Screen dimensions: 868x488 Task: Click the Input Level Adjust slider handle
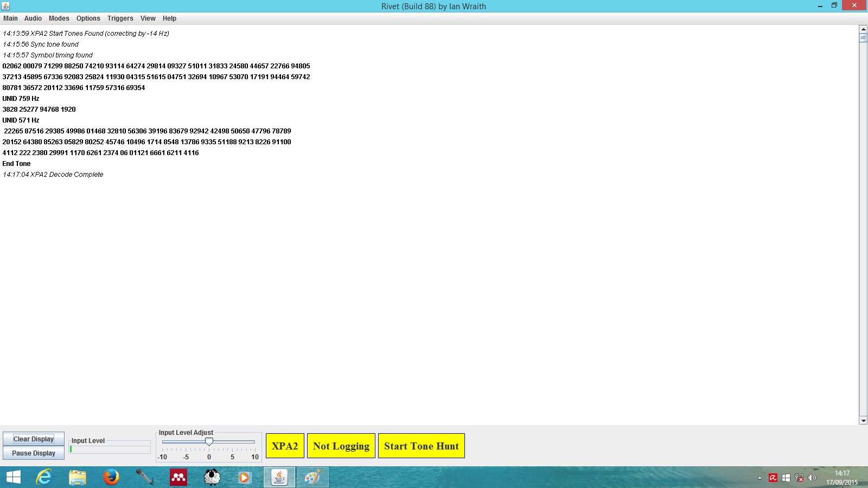click(209, 442)
